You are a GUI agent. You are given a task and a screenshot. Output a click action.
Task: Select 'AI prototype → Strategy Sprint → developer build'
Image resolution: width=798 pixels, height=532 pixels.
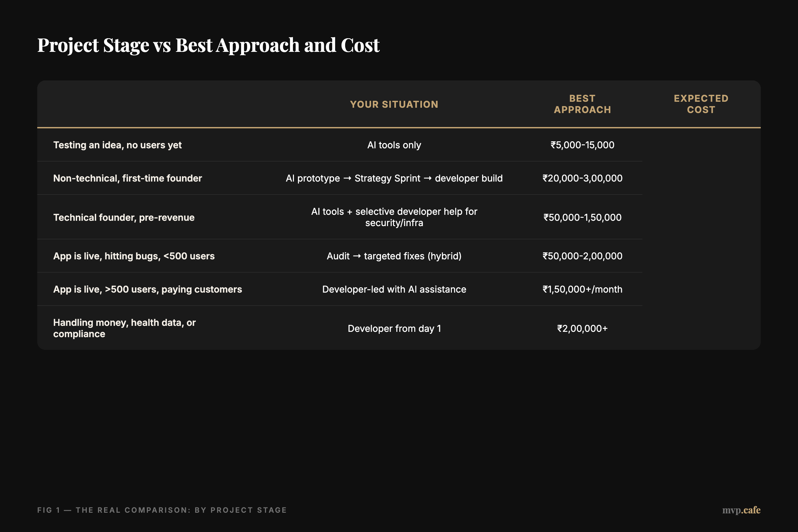pos(394,178)
